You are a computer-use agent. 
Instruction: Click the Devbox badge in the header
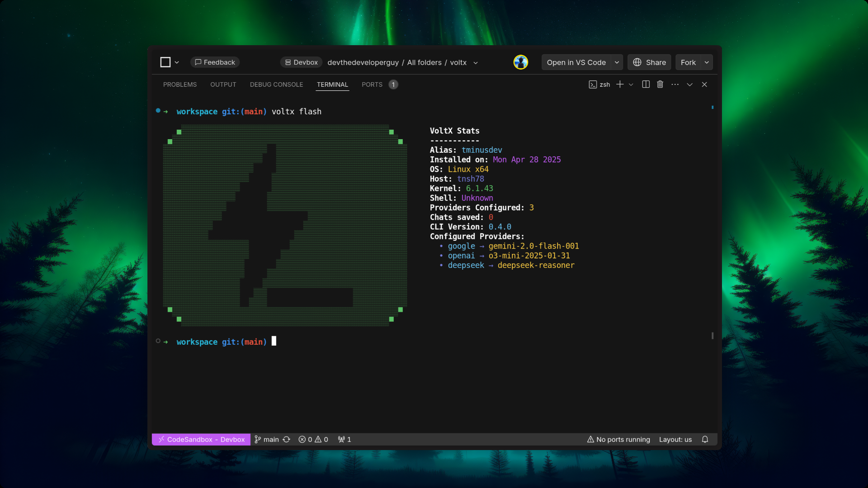301,62
